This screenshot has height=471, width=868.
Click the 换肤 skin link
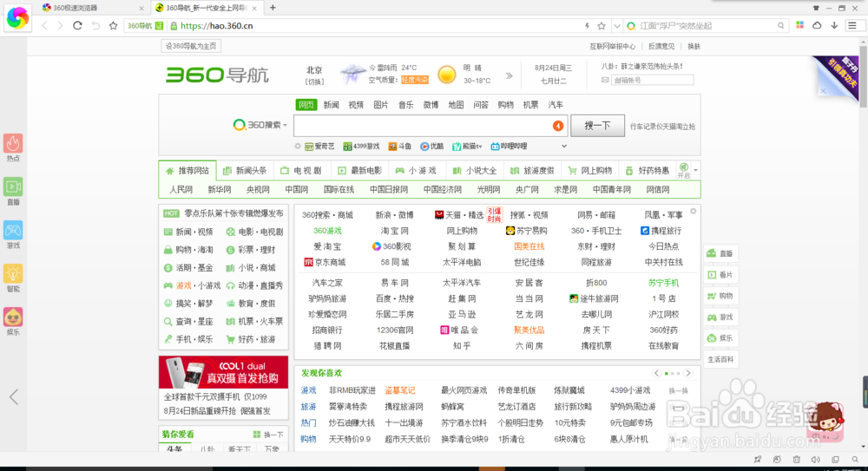click(x=694, y=46)
